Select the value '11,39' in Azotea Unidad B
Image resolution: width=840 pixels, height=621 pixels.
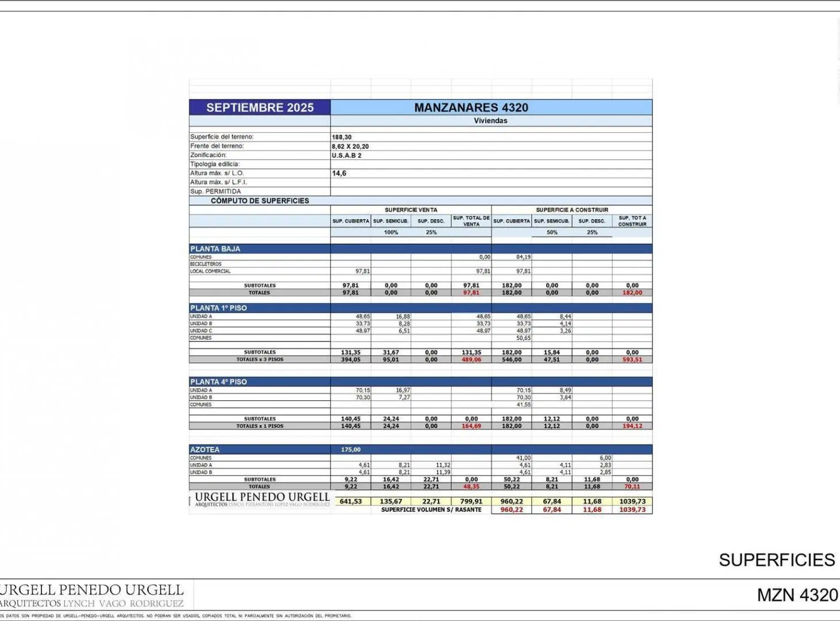(443, 473)
